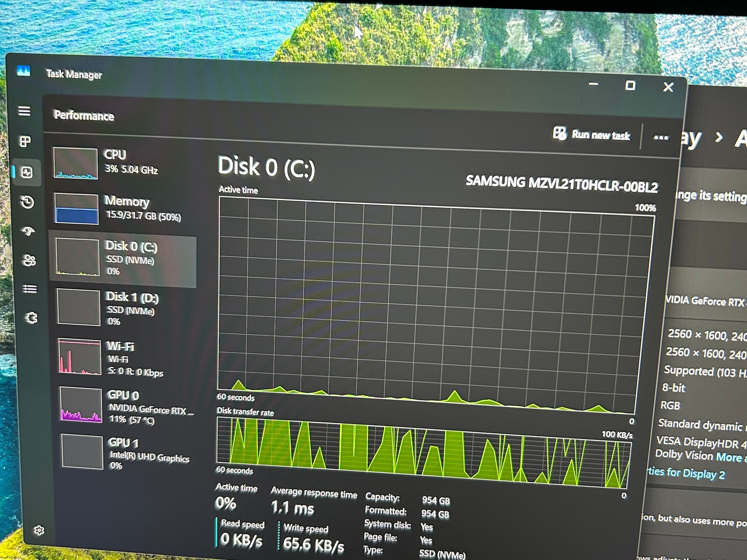The height and width of the screenshot is (560, 747).
Task: Click the 65.6 KB/s write speed value
Action: point(313,544)
